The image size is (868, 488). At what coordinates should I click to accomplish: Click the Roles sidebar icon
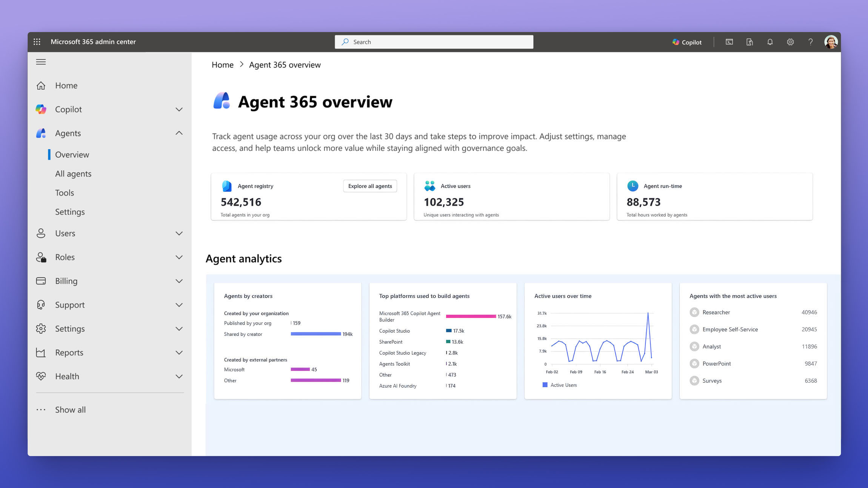[x=41, y=257]
